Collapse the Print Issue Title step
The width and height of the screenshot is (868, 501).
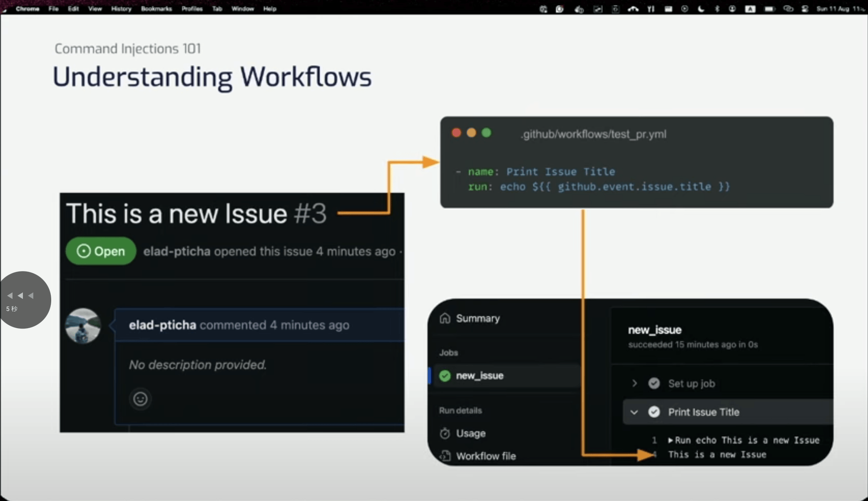click(634, 412)
